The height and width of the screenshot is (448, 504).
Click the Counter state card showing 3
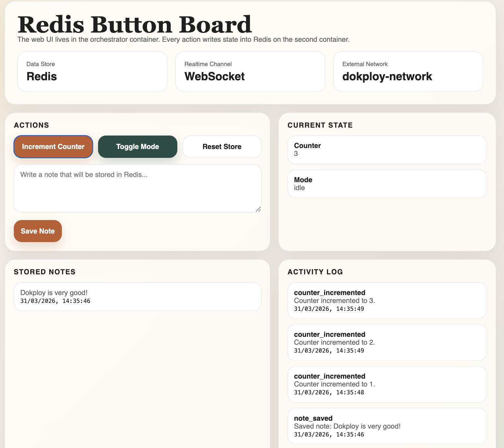pyautogui.click(x=387, y=150)
